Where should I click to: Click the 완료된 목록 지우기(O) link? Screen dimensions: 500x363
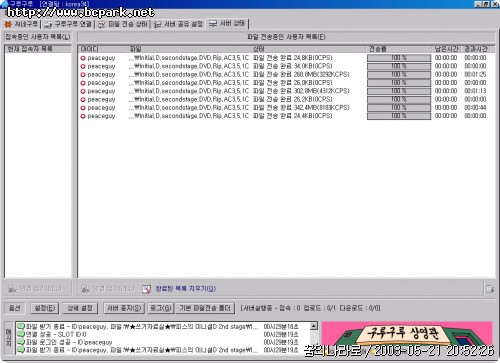click(x=186, y=289)
